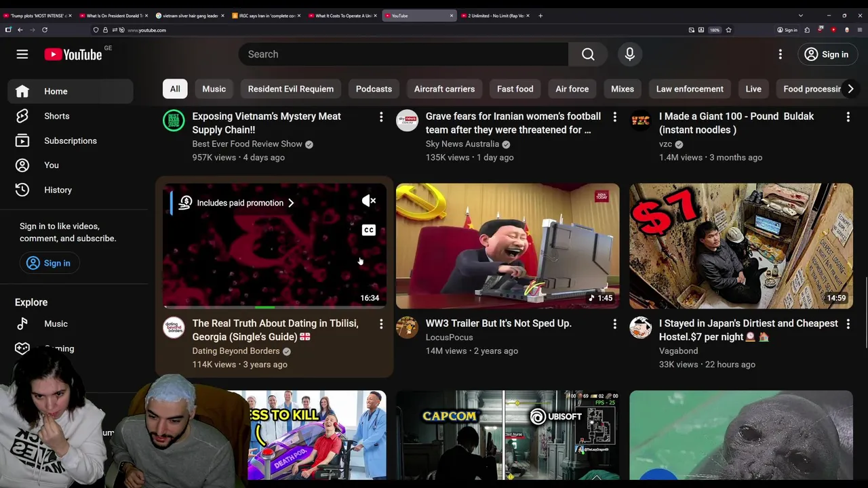
Task: Switch to the 'Trump plots MOST INTENSE' browser tab
Action: pos(38,16)
